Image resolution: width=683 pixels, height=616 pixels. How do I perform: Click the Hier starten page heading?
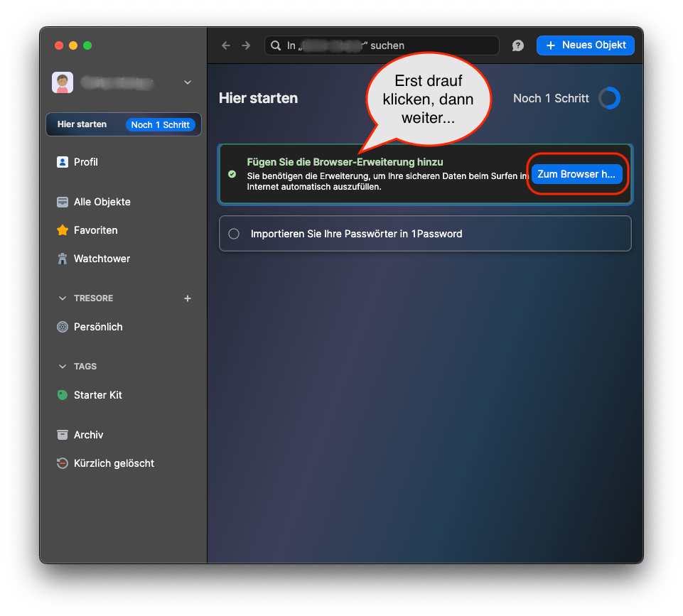pos(258,98)
